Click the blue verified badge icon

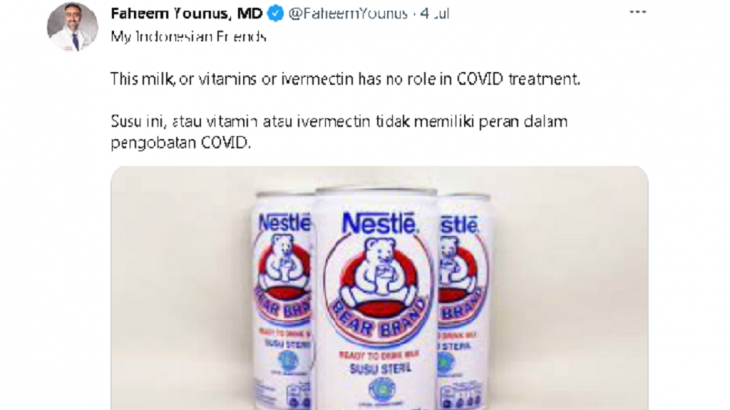coord(276,14)
